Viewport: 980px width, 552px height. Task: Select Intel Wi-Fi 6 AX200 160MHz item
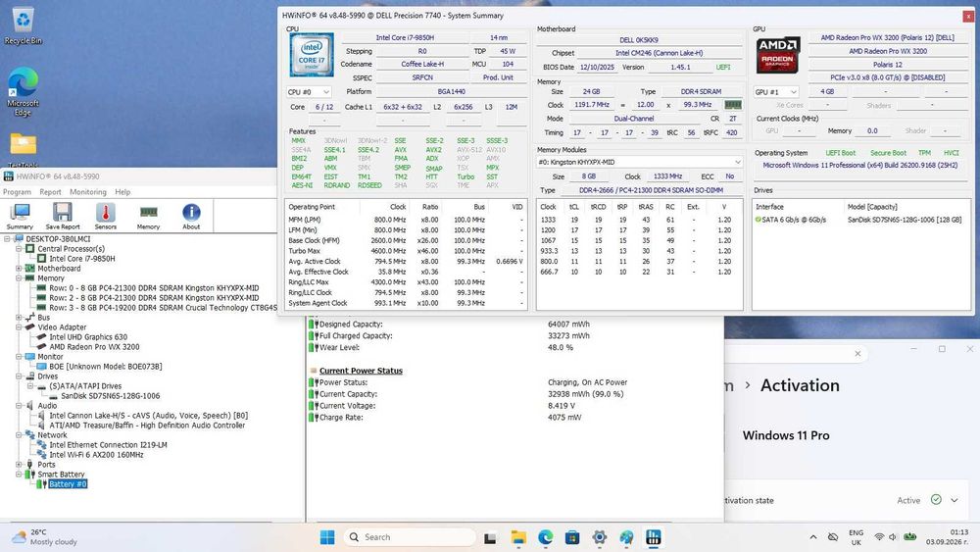click(96, 455)
